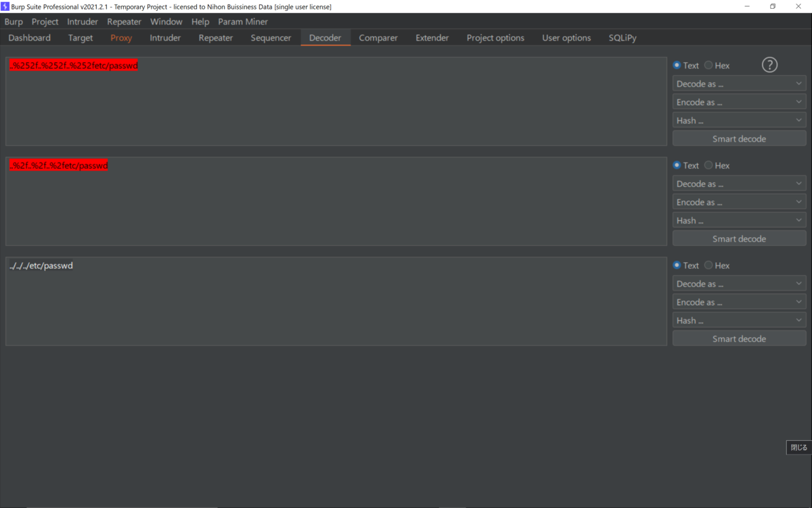Click Smart decode button in third panel

point(739,339)
